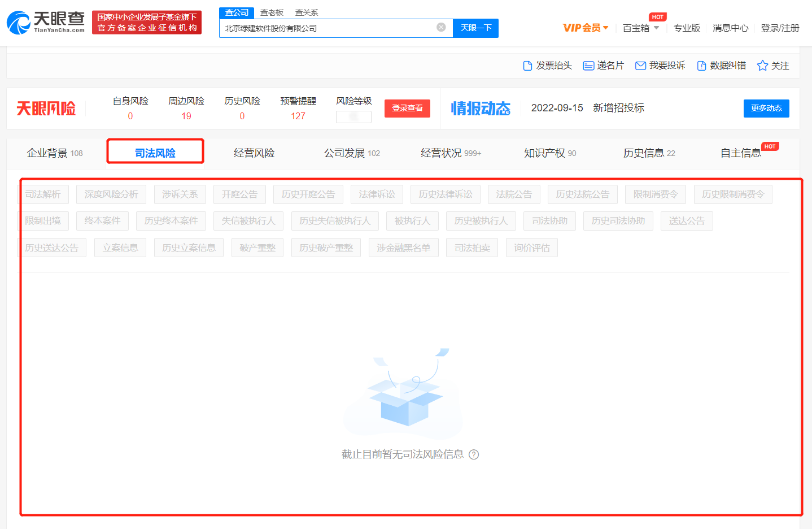The height and width of the screenshot is (529, 812).
Task: Open the 经营风险 tab
Action: (x=254, y=153)
